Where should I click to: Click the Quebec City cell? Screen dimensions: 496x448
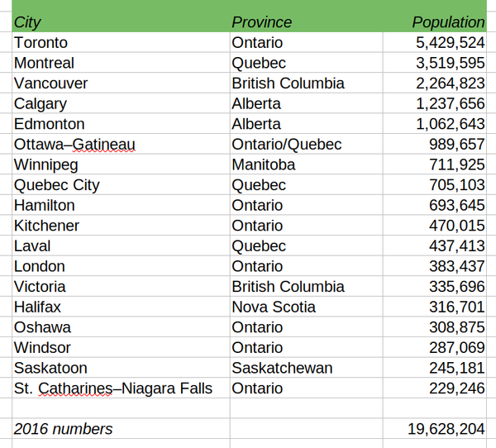point(122,185)
